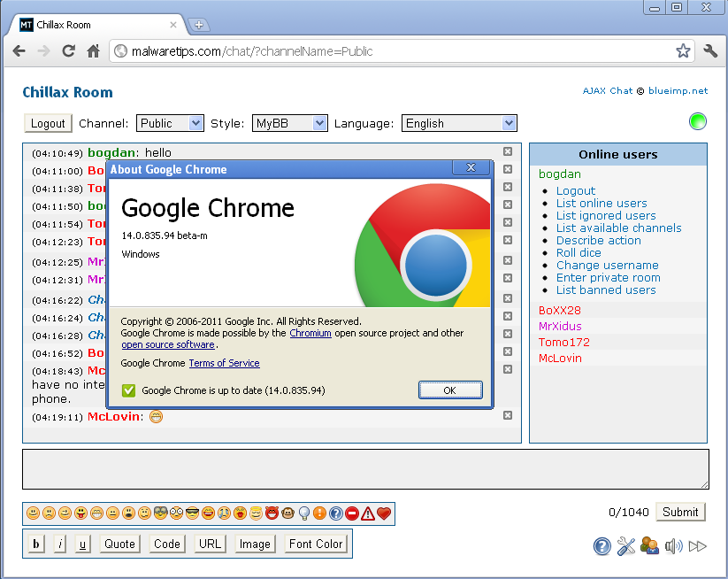Toggle bold formatting button
The image size is (728, 579).
[x=36, y=544]
